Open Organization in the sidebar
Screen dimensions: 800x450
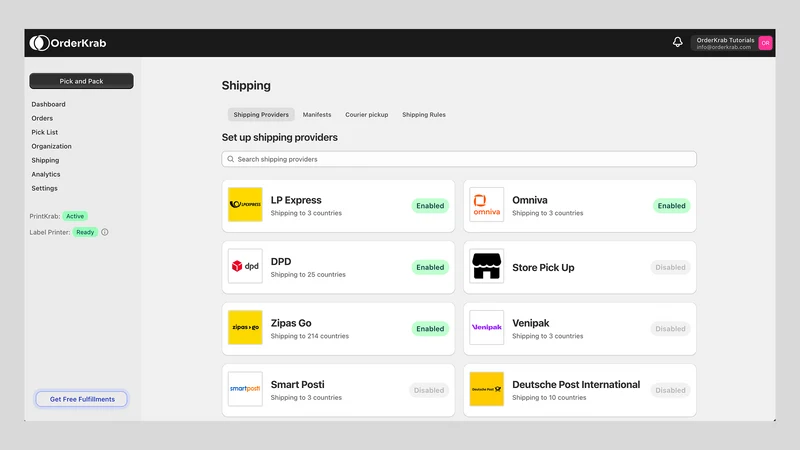pyautogui.click(x=51, y=146)
